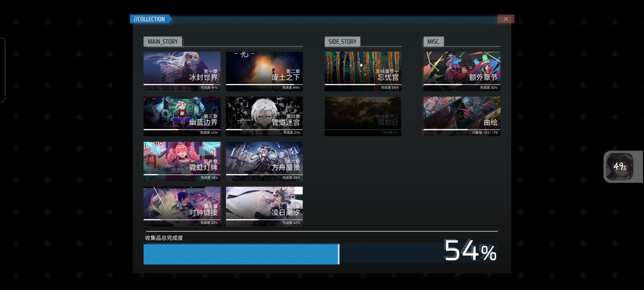Close the collection window

(506, 19)
